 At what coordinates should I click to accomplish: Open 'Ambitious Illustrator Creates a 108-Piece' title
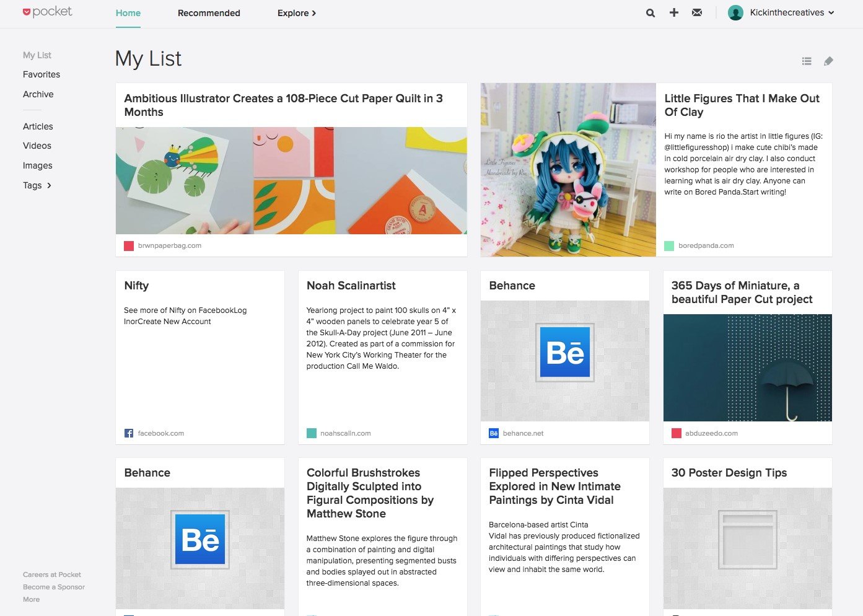point(283,105)
